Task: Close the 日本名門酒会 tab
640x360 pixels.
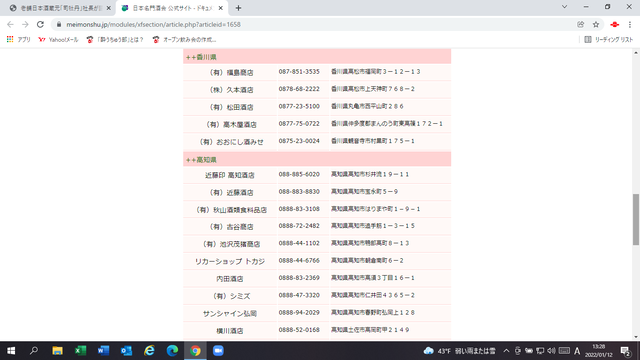Action: (x=220, y=8)
